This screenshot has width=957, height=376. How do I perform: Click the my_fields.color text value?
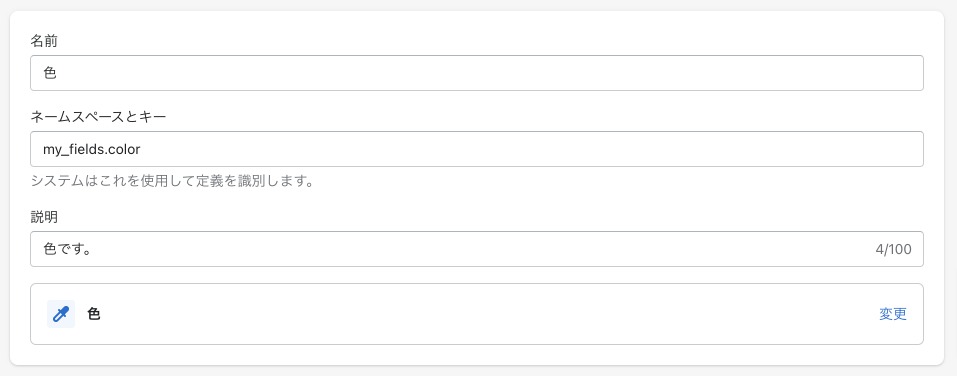pos(92,150)
